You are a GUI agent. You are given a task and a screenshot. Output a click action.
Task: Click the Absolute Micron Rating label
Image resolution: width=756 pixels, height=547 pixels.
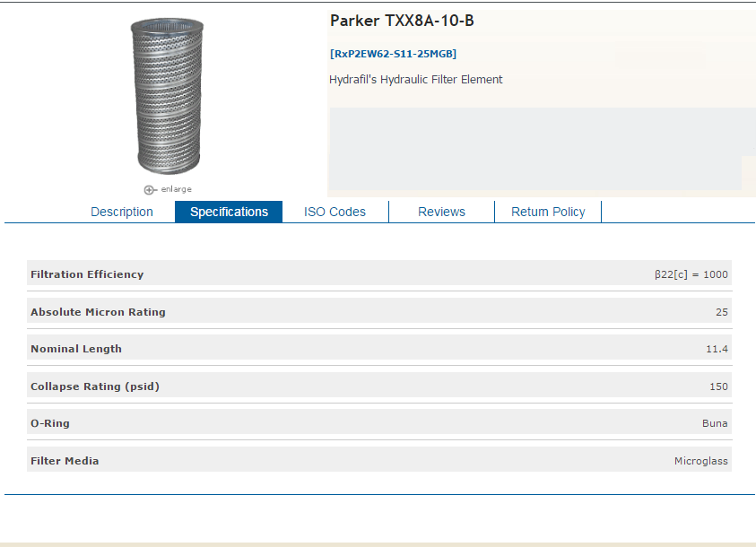click(x=98, y=312)
